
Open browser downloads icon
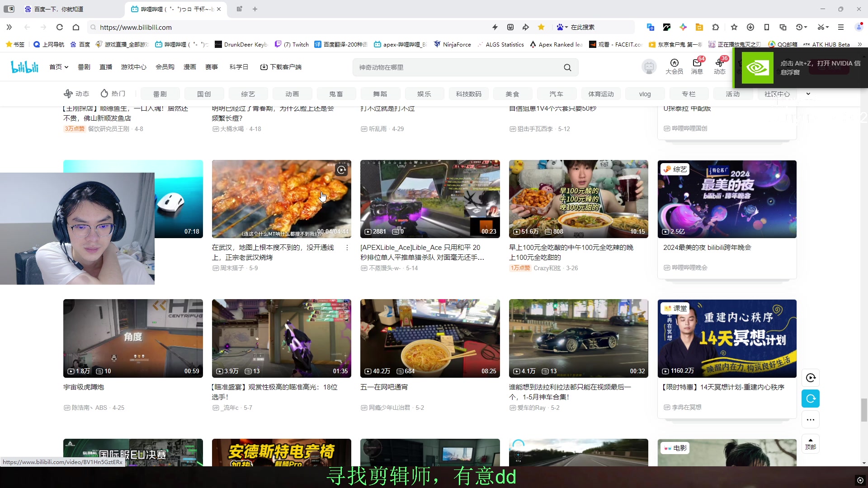pos(750,27)
